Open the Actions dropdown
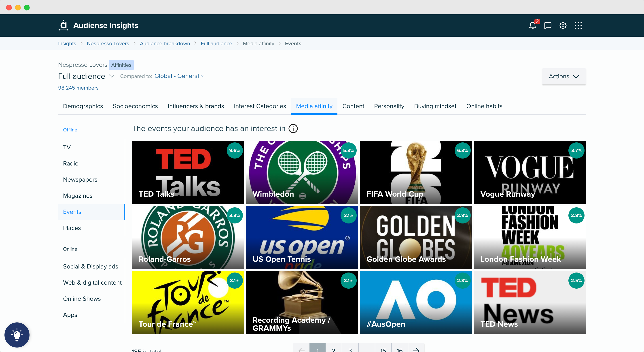This screenshot has height=352, width=644. click(564, 76)
